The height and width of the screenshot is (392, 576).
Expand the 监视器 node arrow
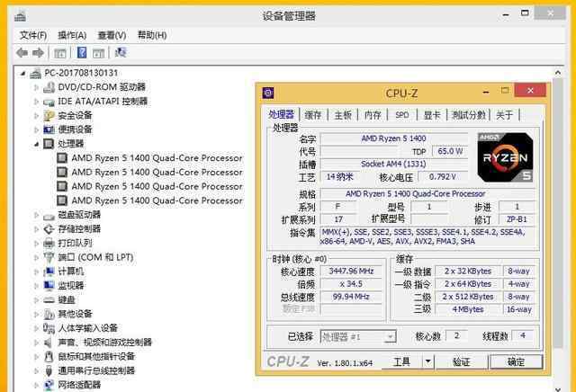[36, 286]
